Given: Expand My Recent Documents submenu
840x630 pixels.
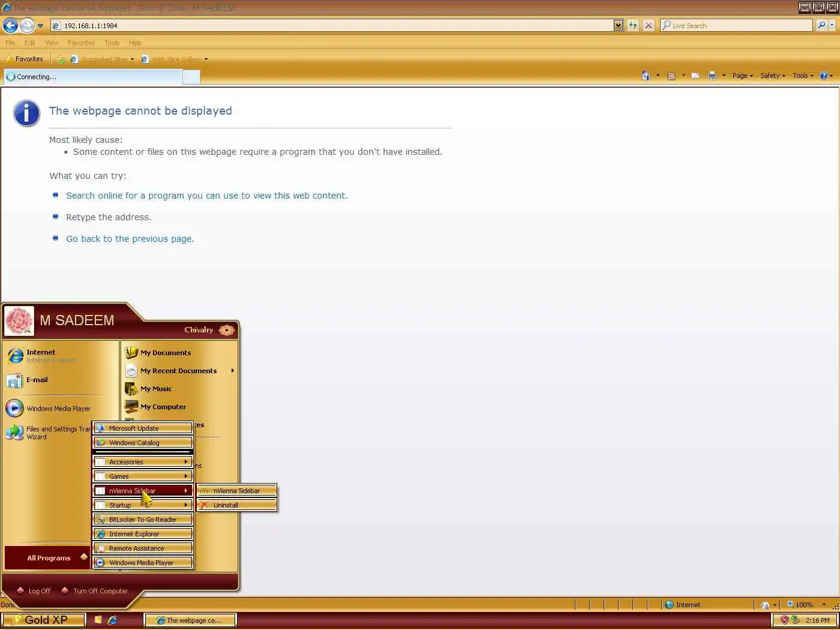Looking at the screenshot, I should [x=180, y=371].
